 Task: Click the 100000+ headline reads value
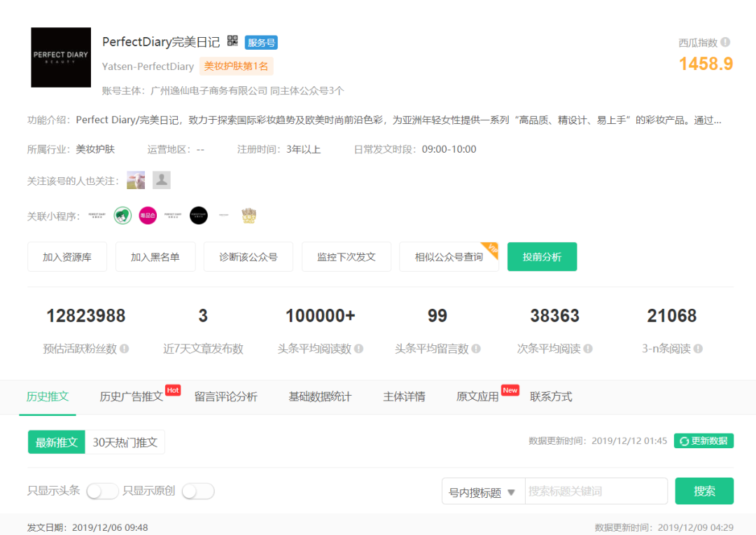tap(320, 316)
